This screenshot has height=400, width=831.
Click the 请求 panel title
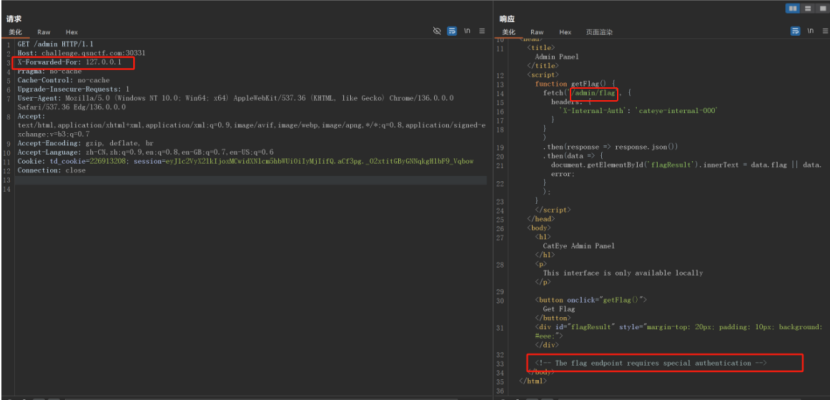click(x=13, y=19)
